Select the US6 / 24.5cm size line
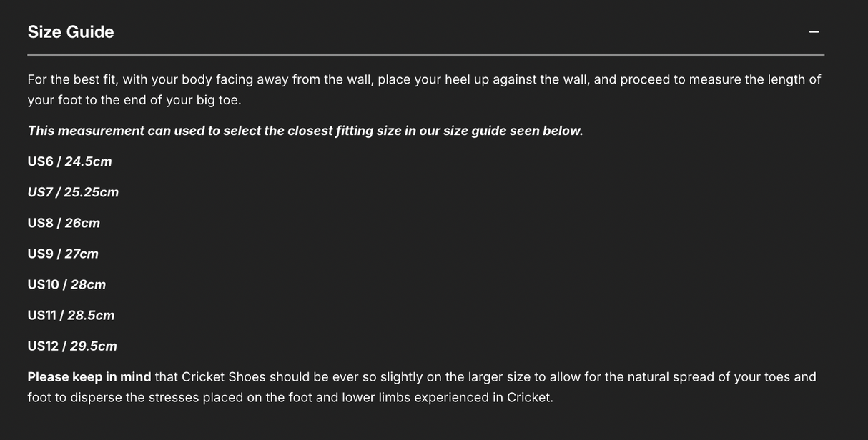 (69, 161)
